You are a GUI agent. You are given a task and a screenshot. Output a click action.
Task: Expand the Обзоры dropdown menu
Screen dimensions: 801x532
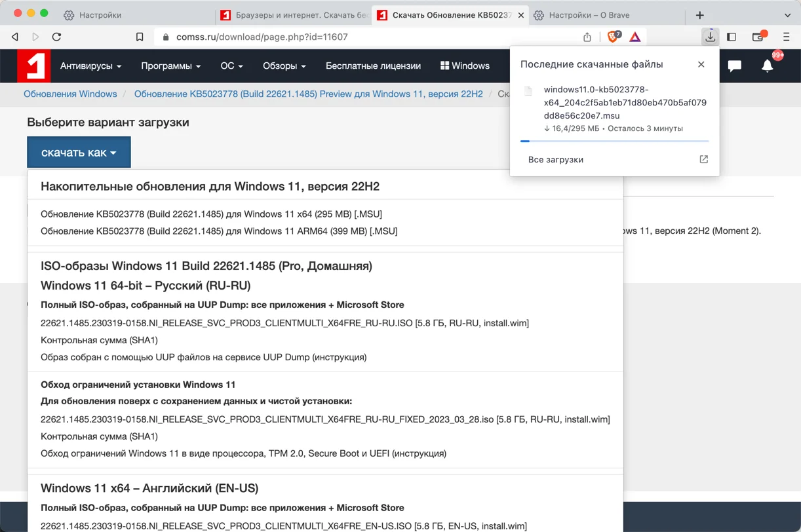click(284, 66)
